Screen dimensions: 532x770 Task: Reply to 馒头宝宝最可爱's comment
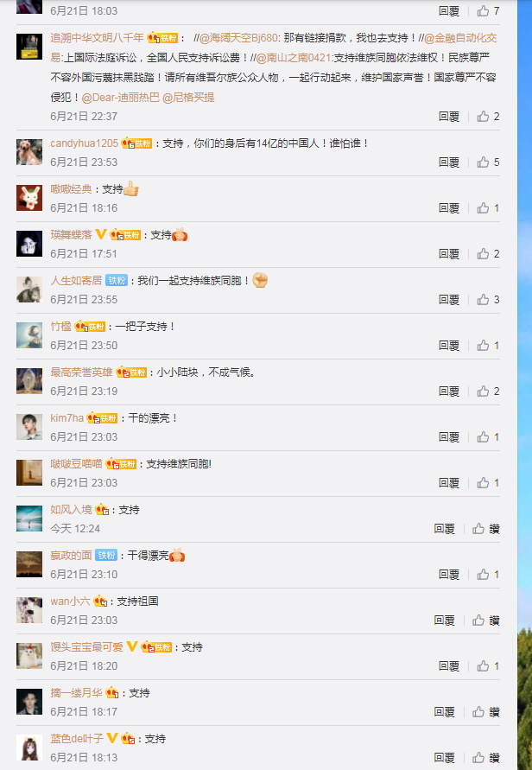pos(448,666)
